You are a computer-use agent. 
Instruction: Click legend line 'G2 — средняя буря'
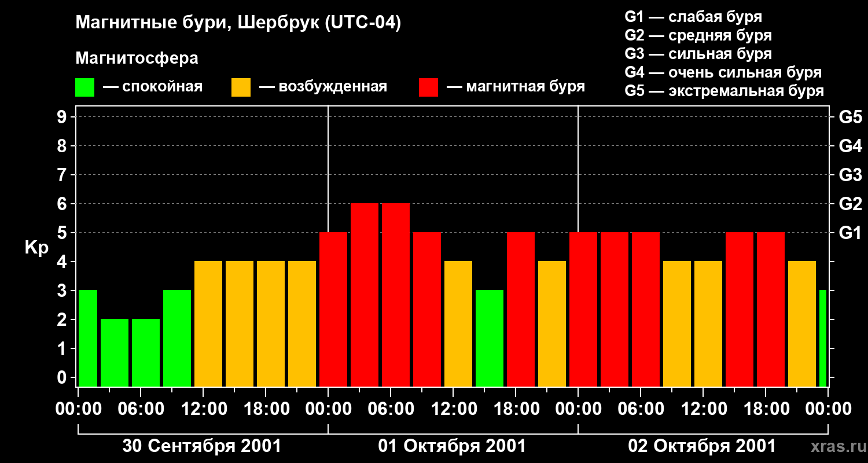pyautogui.click(x=698, y=35)
